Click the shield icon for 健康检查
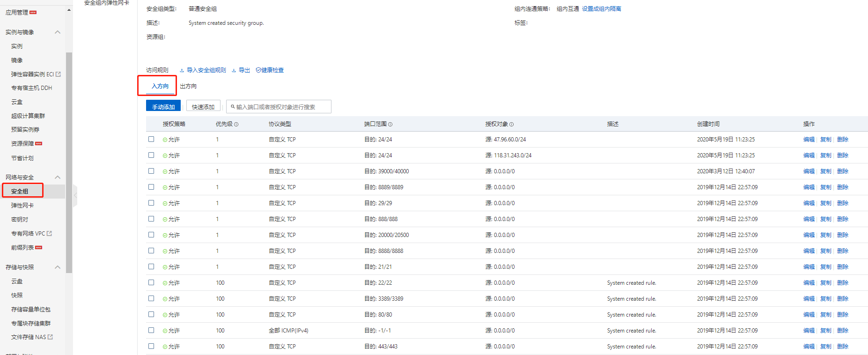Screen dimensions: 868x355 tap(258, 70)
